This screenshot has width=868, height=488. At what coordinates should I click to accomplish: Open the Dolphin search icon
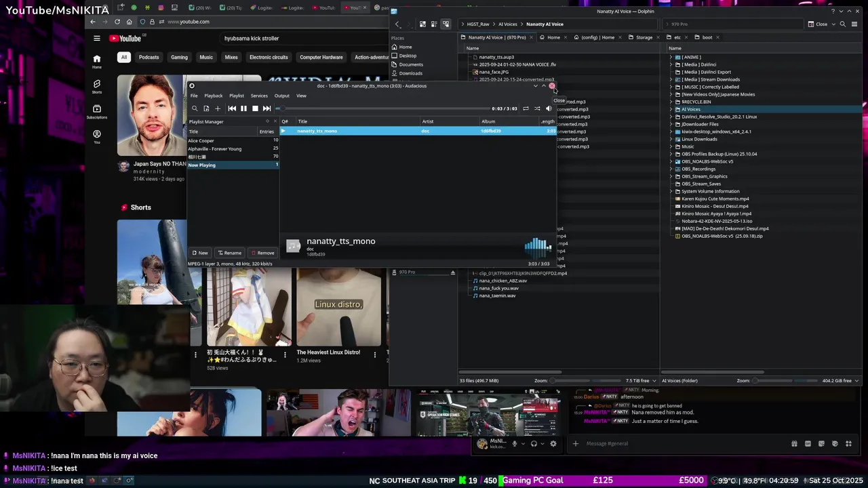(843, 24)
